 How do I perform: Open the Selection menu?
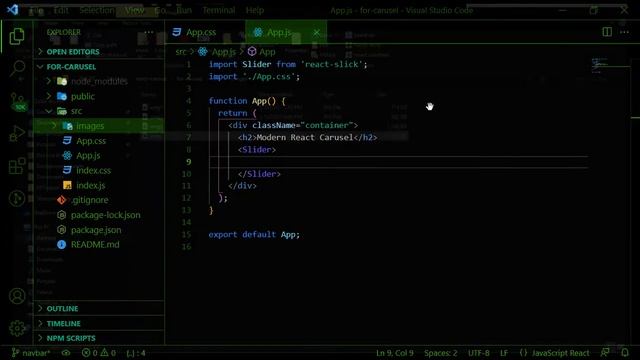click(97, 10)
